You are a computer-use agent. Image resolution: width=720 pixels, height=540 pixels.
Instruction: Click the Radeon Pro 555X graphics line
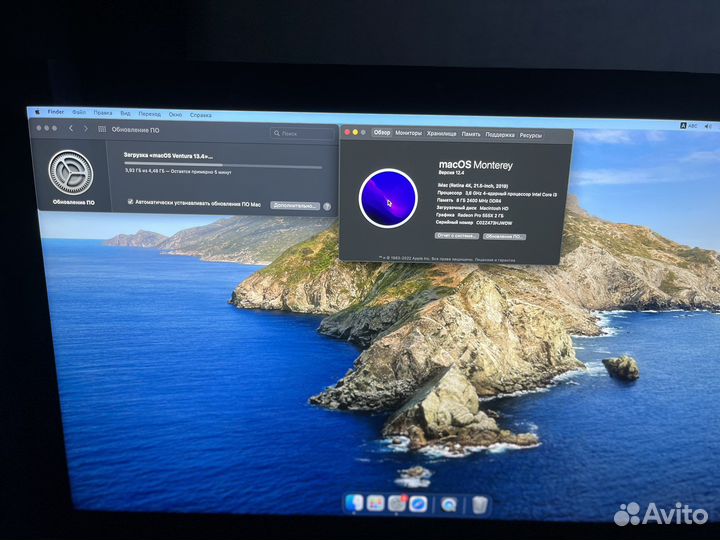(x=470, y=215)
